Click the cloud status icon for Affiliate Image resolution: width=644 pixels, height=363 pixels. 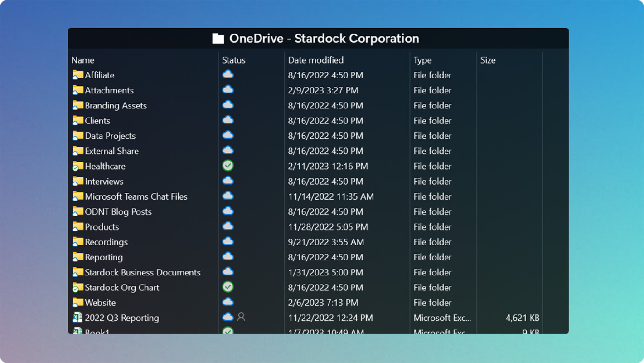228,74
